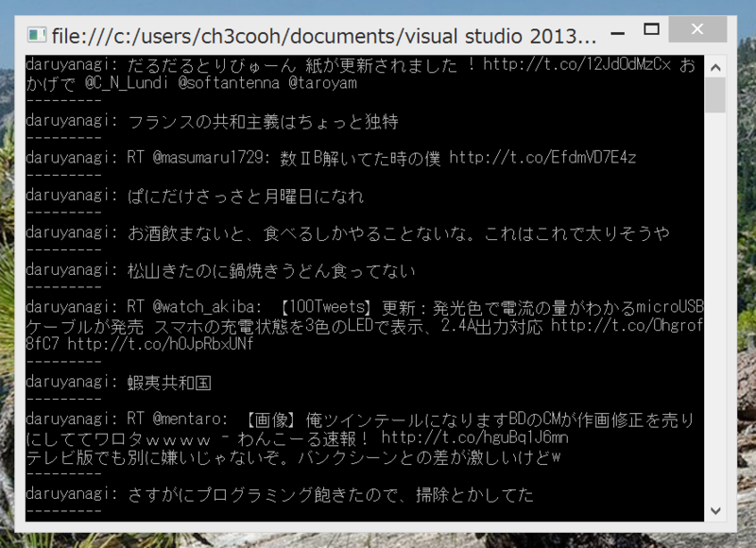Click the tweet line starting お酒飲まないと
This screenshot has width=756, height=548.
348,233
